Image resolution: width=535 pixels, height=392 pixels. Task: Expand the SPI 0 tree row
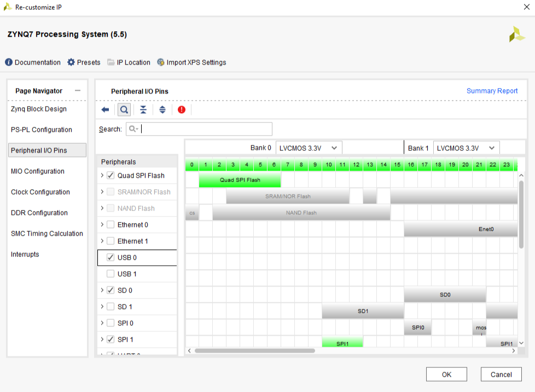pos(102,323)
